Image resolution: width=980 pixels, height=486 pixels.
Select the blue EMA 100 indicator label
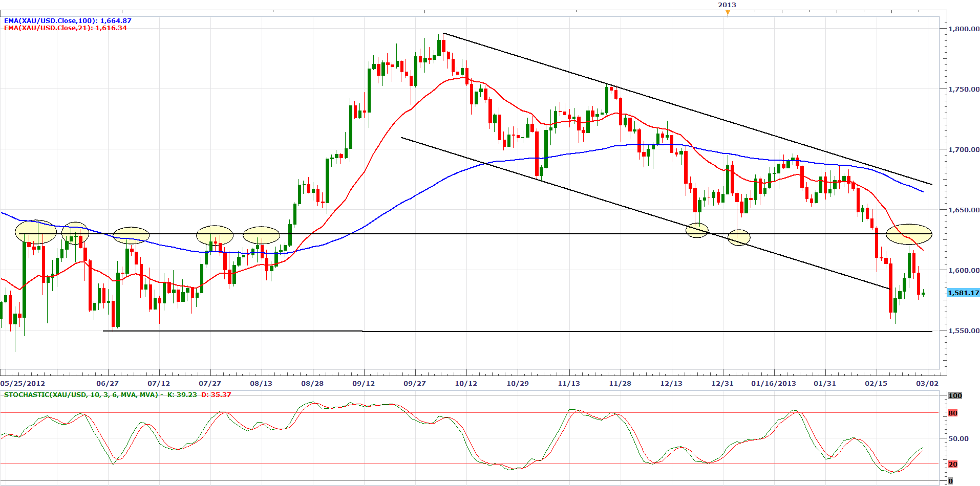coord(68,21)
